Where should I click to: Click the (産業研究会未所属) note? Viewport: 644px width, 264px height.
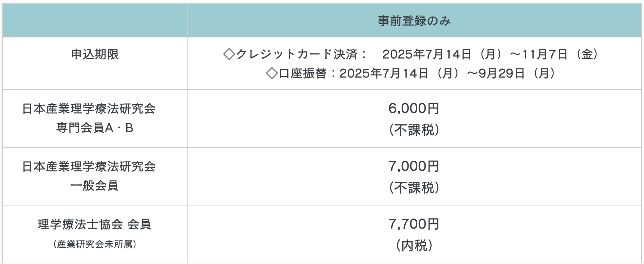point(95,244)
